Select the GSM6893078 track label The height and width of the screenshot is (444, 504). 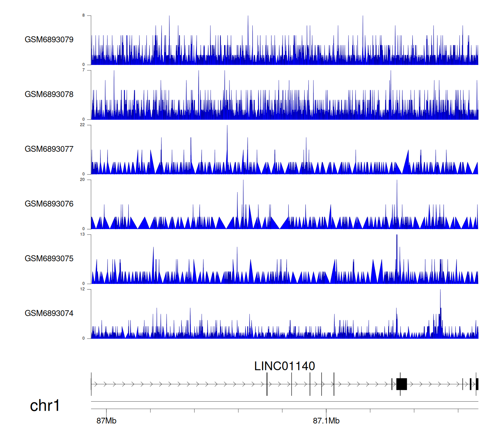coord(49,95)
